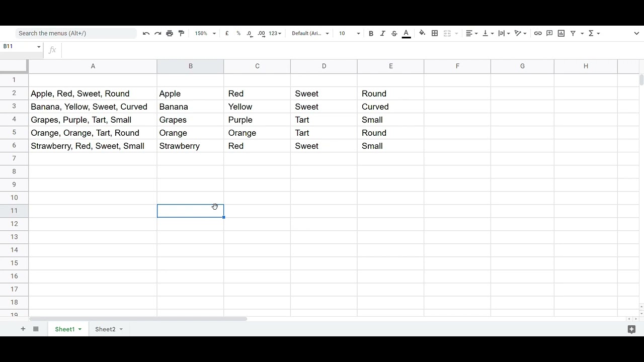Open the Explore button at bottom right
This screenshot has height=362, width=644.
[x=632, y=329]
